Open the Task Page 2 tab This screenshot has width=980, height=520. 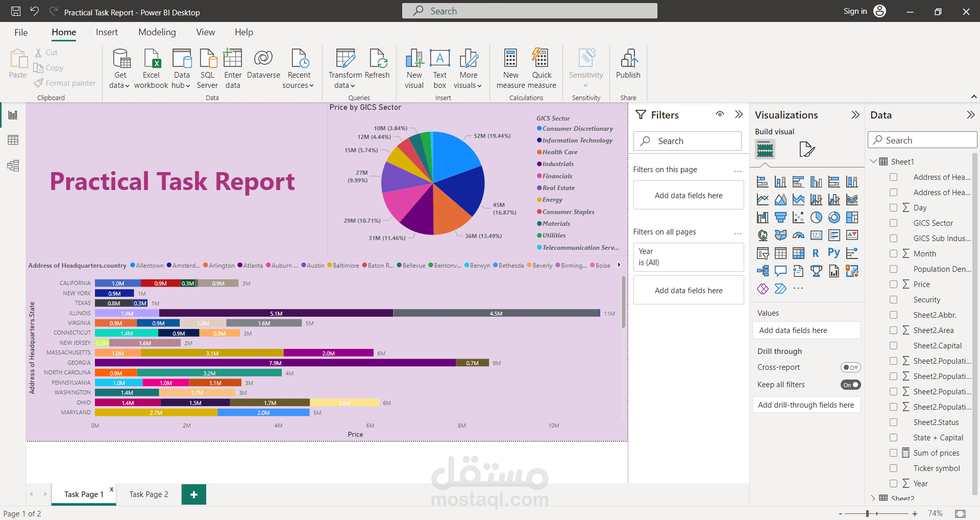[148, 494]
